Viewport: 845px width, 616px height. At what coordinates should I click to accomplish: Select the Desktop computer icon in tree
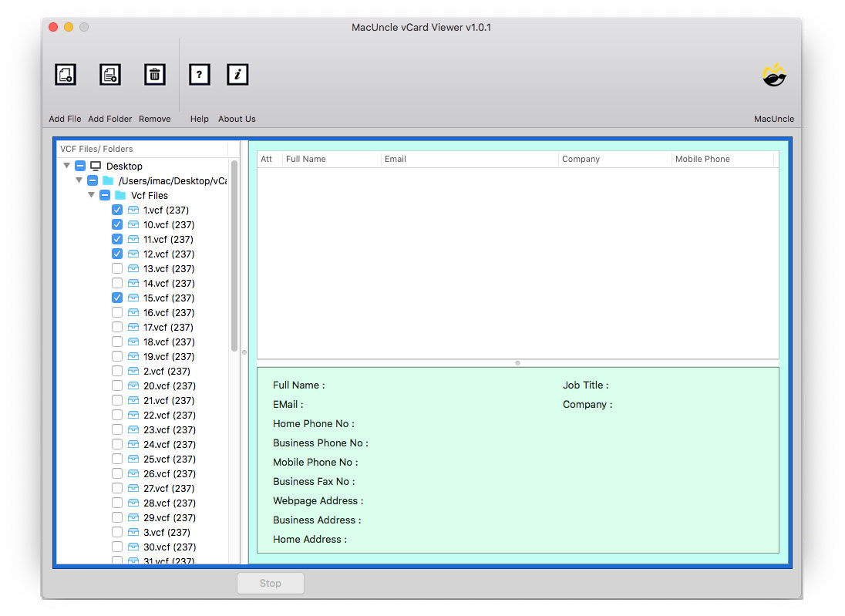[96, 166]
